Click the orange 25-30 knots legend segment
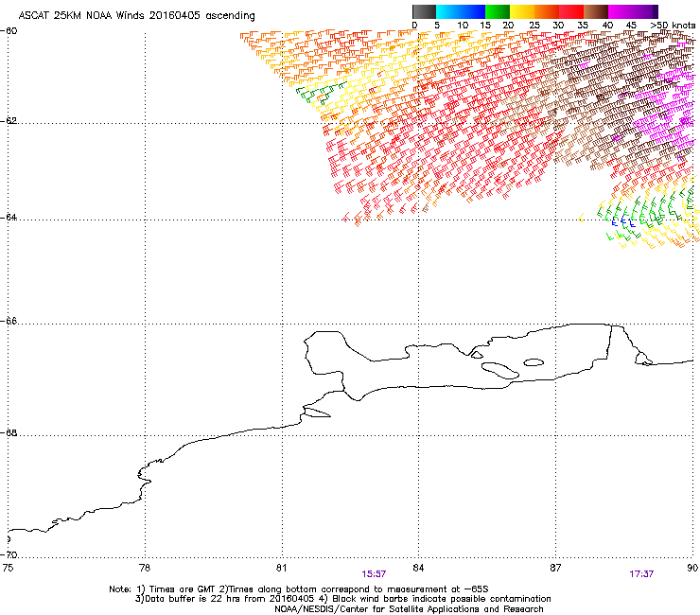 (547, 11)
